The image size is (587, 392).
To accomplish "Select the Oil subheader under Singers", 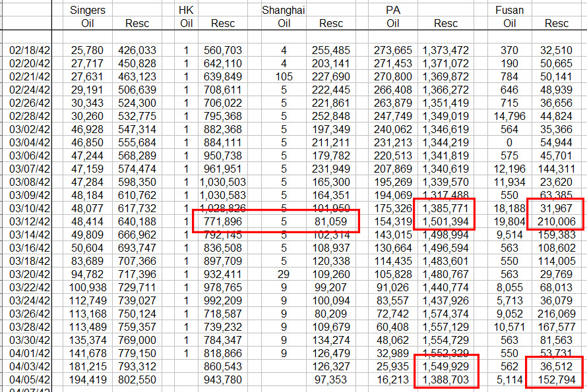I will click(x=87, y=23).
